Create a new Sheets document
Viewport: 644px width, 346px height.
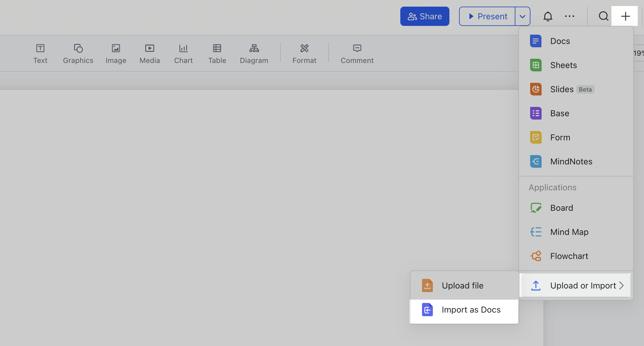[x=563, y=65]
